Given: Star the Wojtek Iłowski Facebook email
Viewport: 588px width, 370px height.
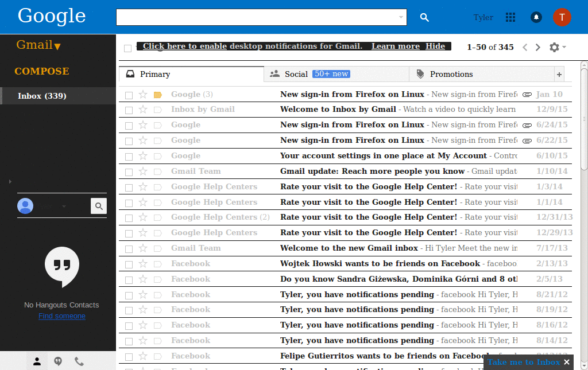Looking at the screenshot, I should (x=142, y=263).
